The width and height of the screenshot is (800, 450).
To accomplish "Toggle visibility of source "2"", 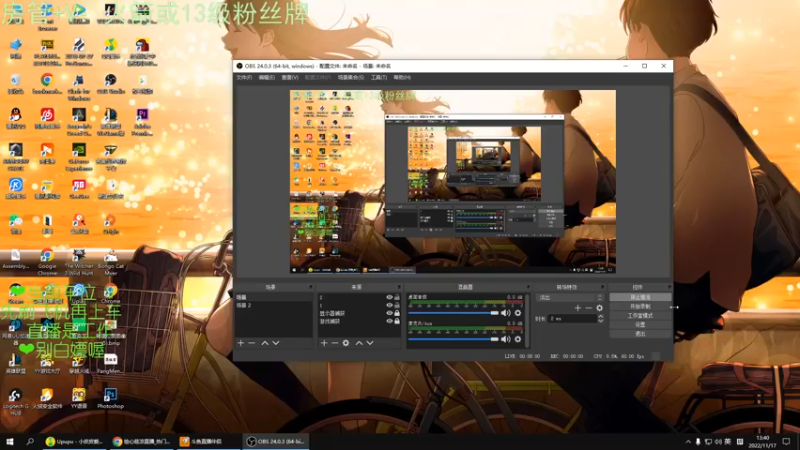I will [389, 297].
